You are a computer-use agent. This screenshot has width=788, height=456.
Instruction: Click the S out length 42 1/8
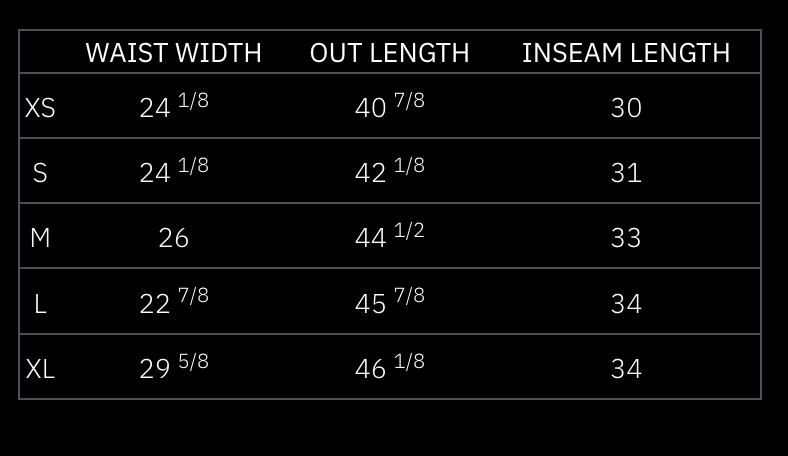pos(389,171)
